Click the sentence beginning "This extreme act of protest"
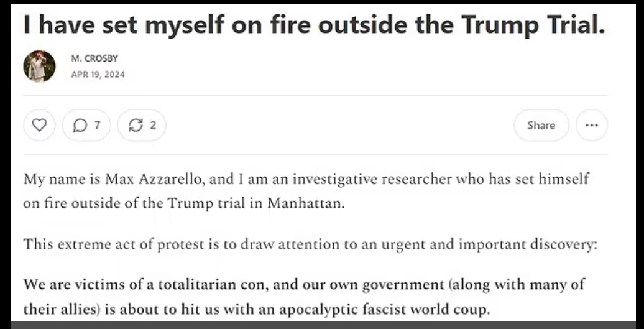 pyautogui.click(x=310, y=244)
